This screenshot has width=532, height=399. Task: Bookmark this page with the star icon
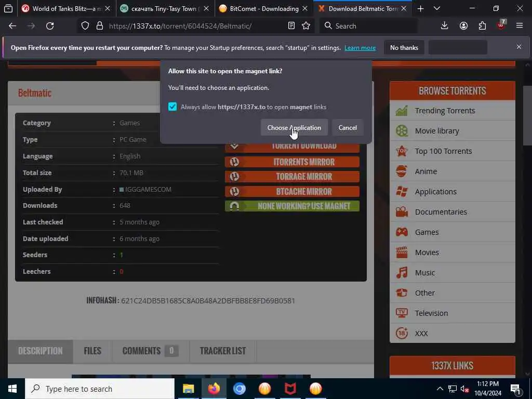(306, 26)
